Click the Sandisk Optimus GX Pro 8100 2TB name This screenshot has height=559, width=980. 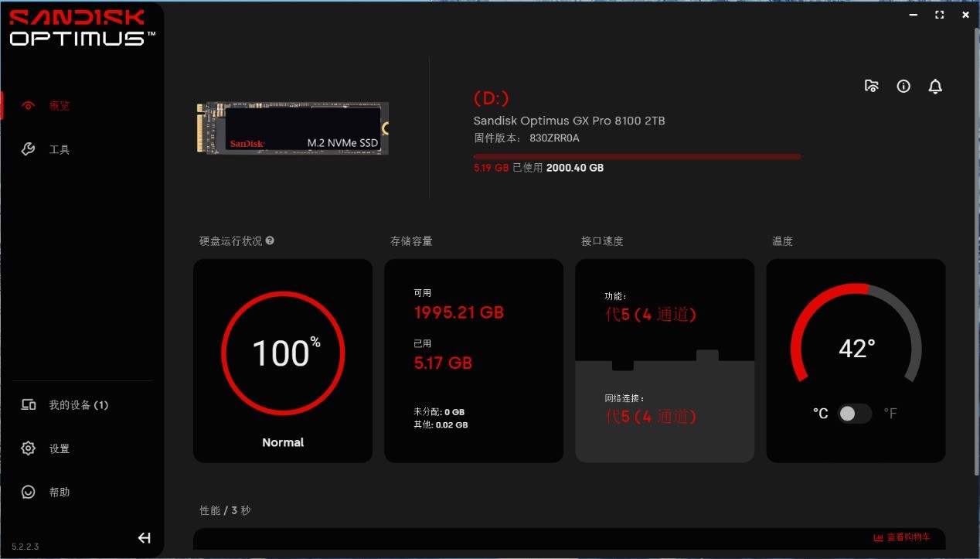coord(570,121)
